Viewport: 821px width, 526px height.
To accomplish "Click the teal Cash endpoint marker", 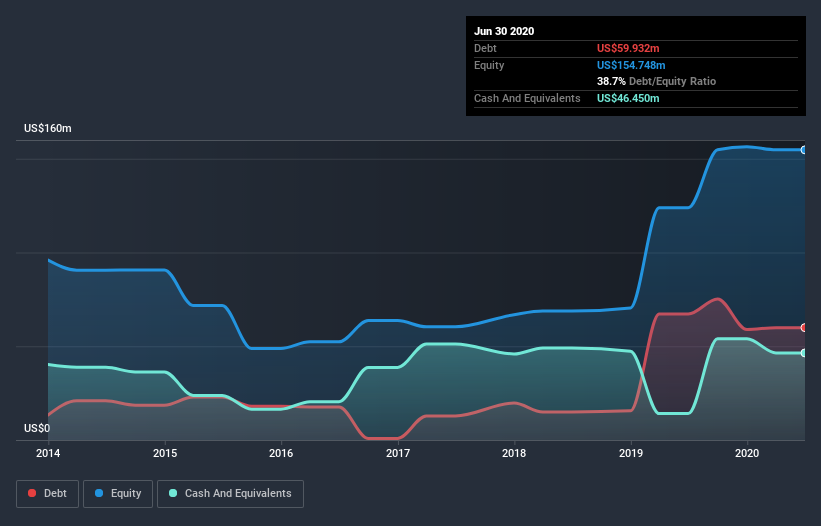I will [804, 353].
